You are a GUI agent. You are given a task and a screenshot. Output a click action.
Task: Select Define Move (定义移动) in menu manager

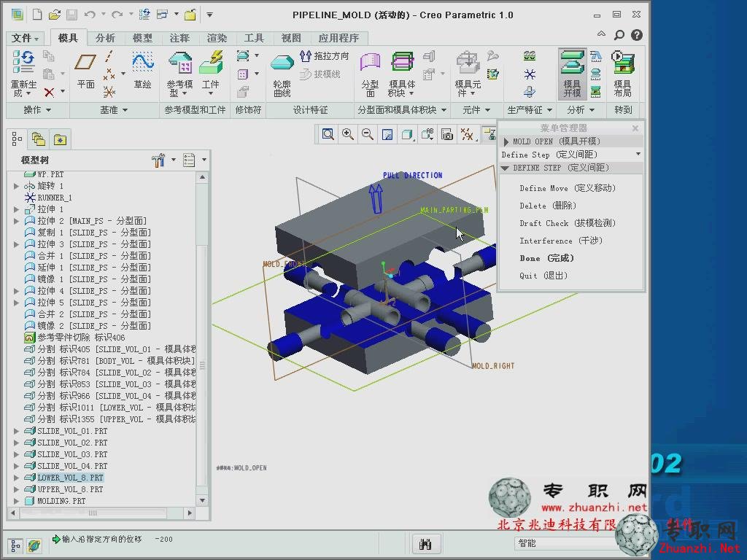[568, 188]
